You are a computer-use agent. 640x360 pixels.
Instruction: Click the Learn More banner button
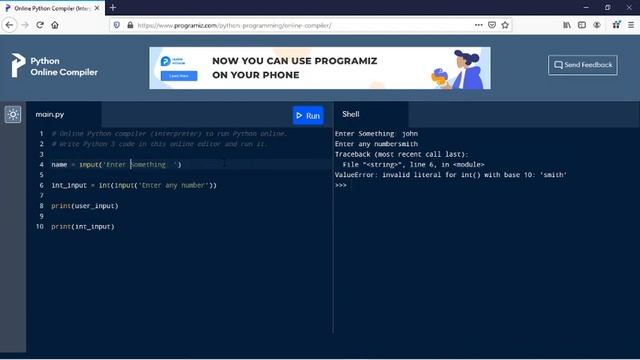[x=179, y=76]
